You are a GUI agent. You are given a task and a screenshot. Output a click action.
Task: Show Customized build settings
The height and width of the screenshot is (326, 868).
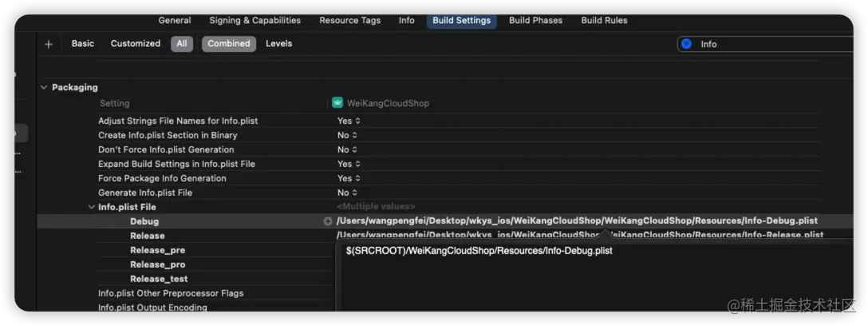tap(136, 44)
